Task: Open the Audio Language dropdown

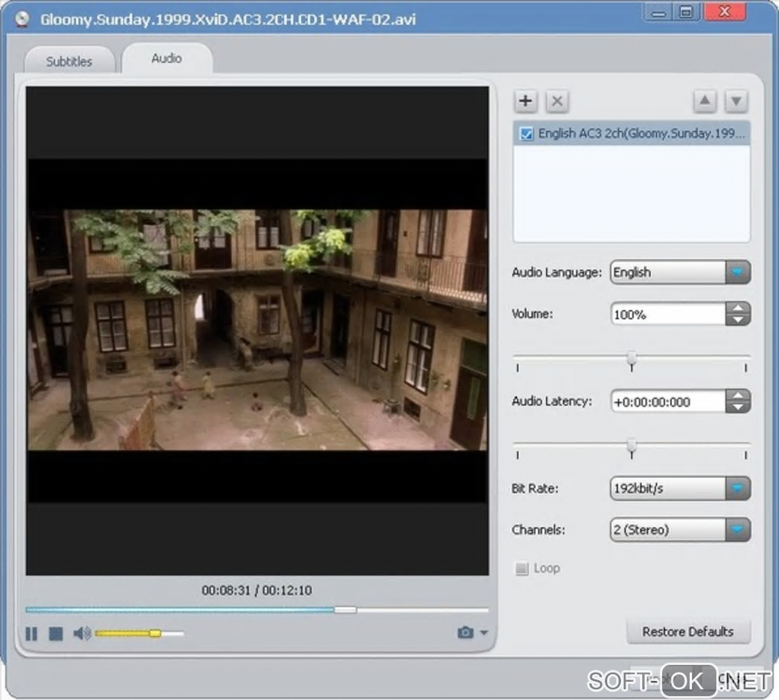Action: coord(737,272)
